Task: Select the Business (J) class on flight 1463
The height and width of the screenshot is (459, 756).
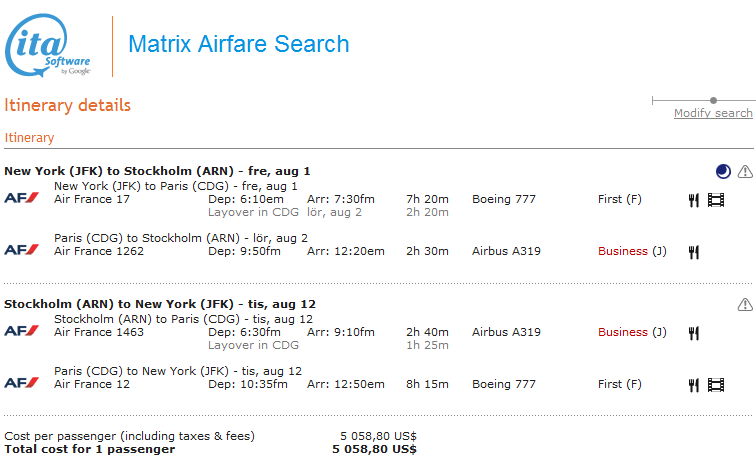Action: coord(632,332)
